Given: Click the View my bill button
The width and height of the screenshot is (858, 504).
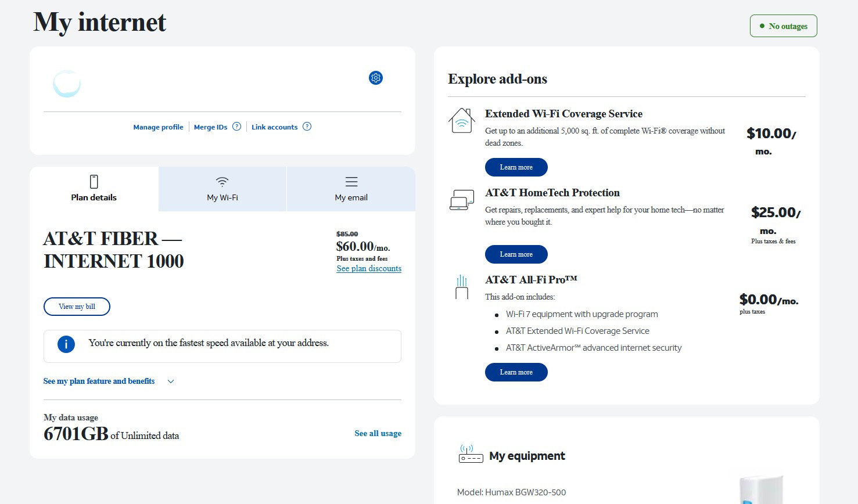Looking at the screenshot, I should click(77, 307).
